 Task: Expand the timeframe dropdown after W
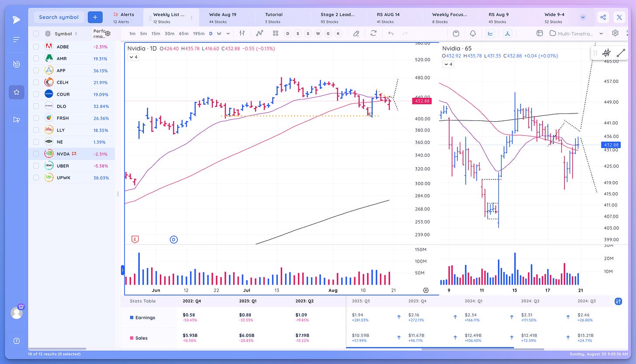[228, 34]
